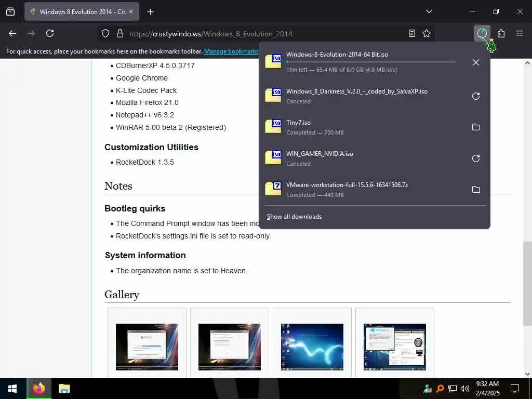This screenshot has height=399, width=532.
Task: Open the list all tabs chevron
Action: [429, 11]
